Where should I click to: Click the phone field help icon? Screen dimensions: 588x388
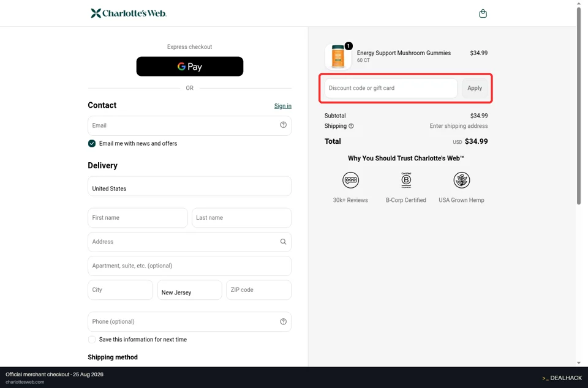[x=283, y=321]
